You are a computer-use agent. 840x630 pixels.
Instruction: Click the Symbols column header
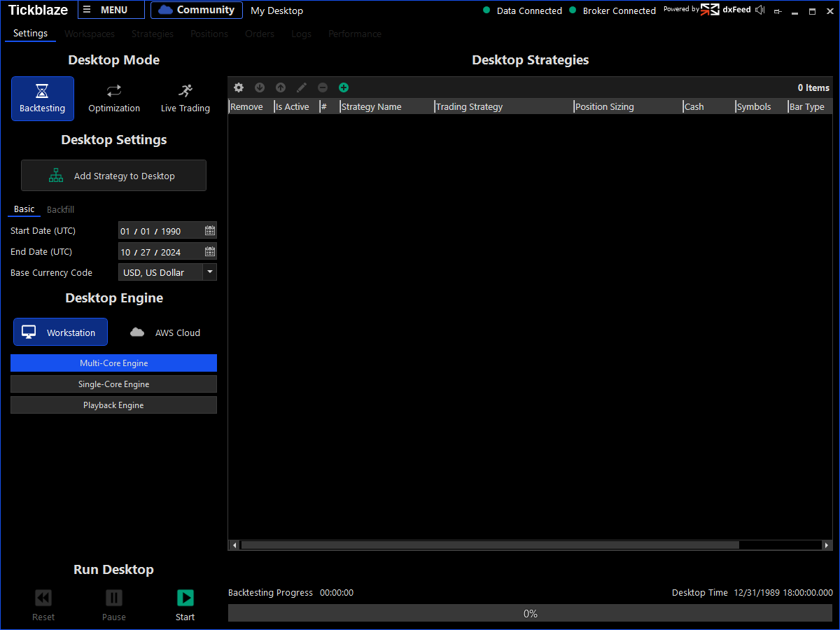point(762,106)
